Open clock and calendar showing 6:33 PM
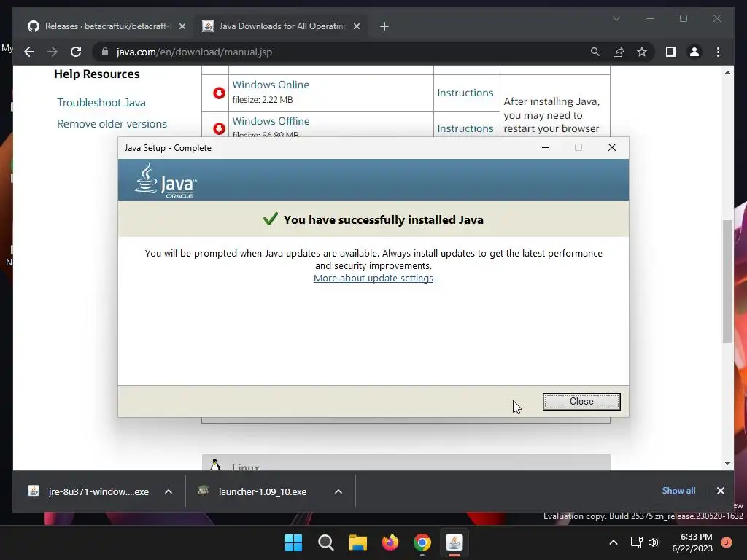Screen dimensions: 747x560 [692, 542]
